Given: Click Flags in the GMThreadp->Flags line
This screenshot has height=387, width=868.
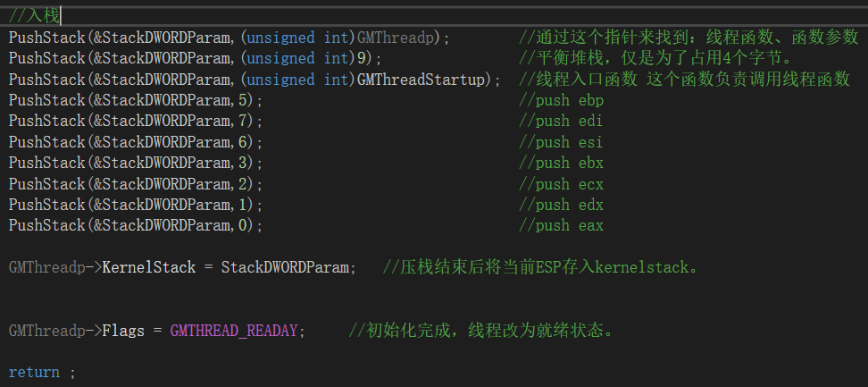Looking at the screenshot, I should click(x=123, y=331).
